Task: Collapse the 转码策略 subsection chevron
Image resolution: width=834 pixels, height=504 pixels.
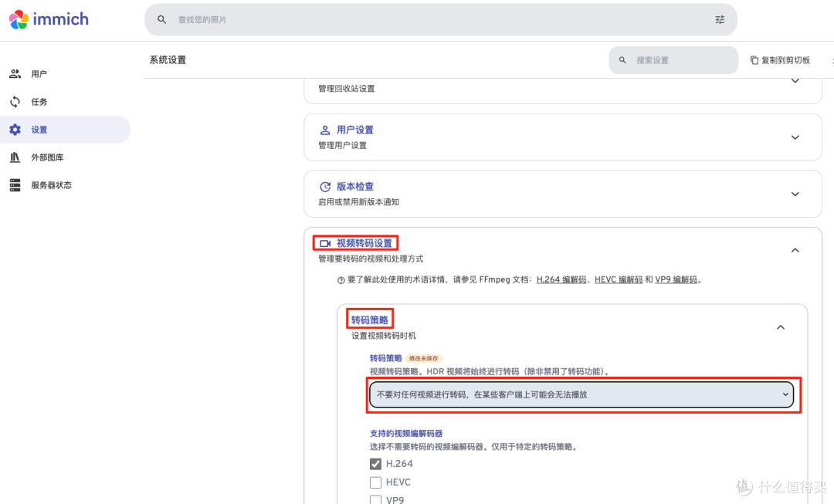Action: [781, 327]
